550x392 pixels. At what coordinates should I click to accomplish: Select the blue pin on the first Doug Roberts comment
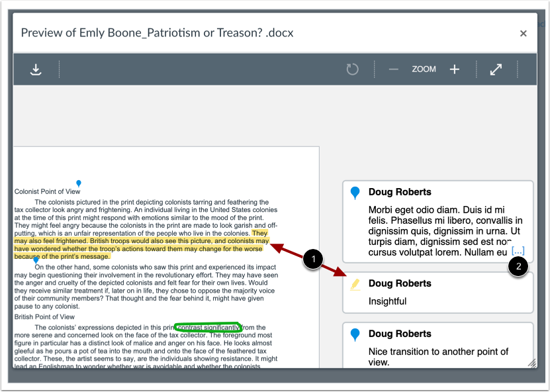[355, 193]
